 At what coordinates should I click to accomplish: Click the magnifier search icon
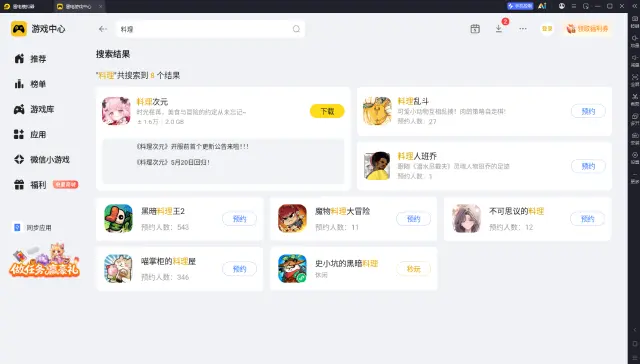pyautogui.click(x=296, y=29)
